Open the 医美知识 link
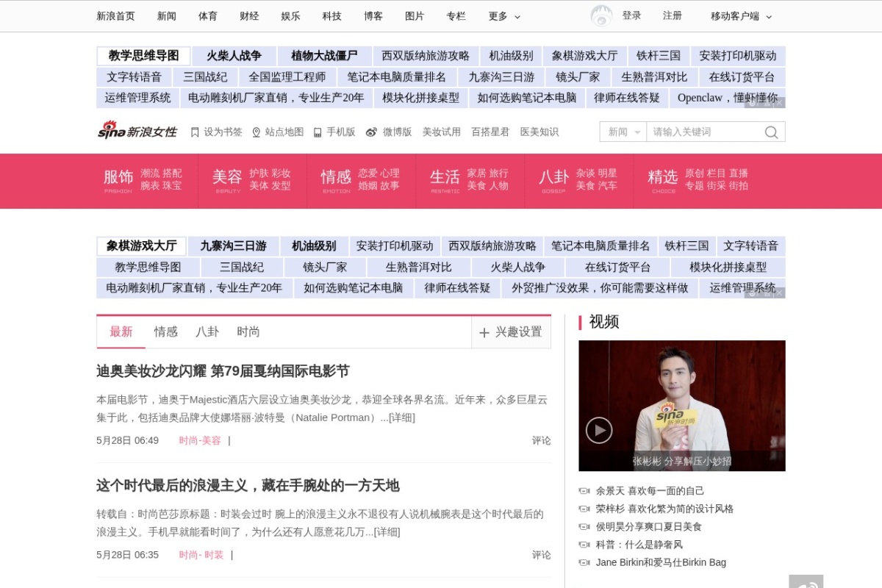The width and height of the screenshot is (882, 588). (x=539, y=132)
